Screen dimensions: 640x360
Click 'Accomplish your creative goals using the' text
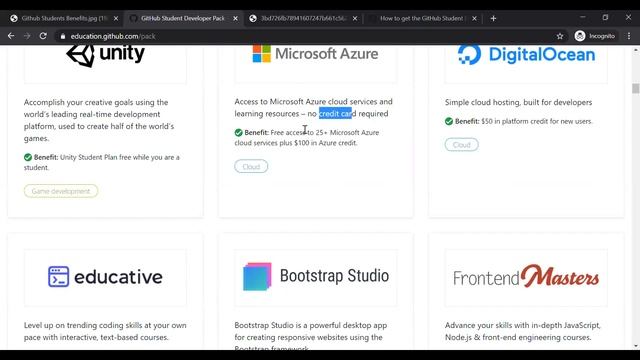click(96, 102)
